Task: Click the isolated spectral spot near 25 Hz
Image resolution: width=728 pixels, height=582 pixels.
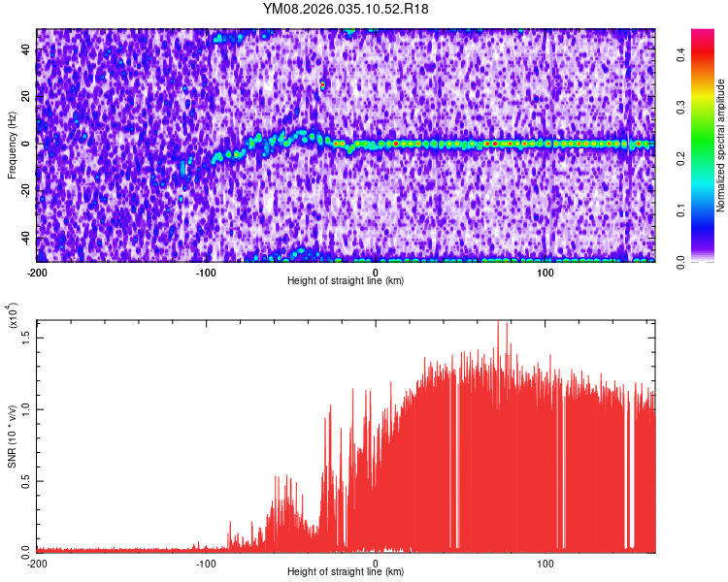Action: (323, 85)
